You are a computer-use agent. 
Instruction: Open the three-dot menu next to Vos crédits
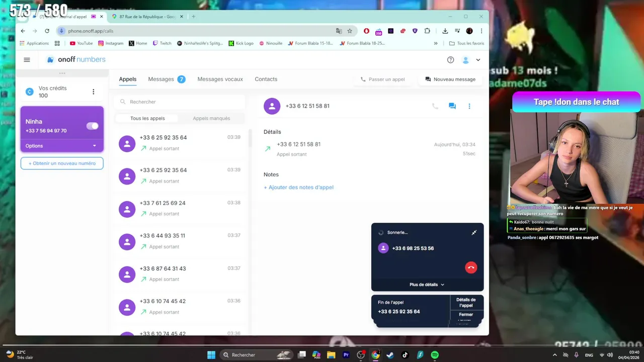[x=93, y=92]
